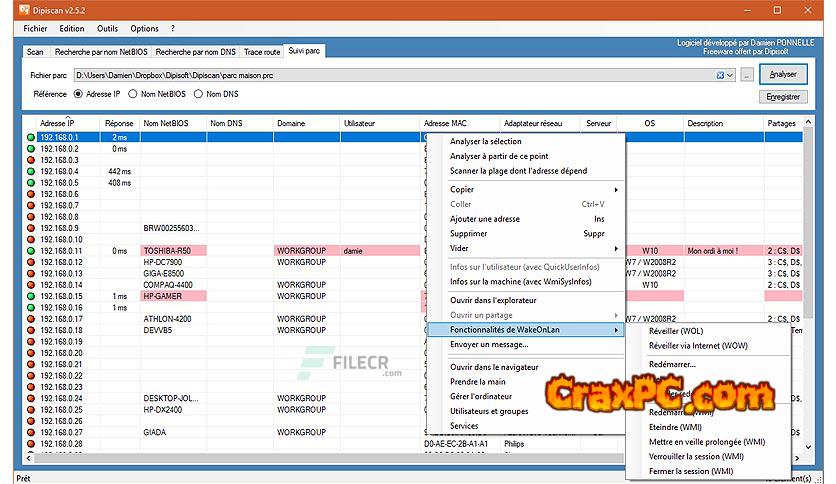Screen dimensions: 836x484
Task: Open the Fichier parc path dropdown arrow
Action: click(731, 75)
